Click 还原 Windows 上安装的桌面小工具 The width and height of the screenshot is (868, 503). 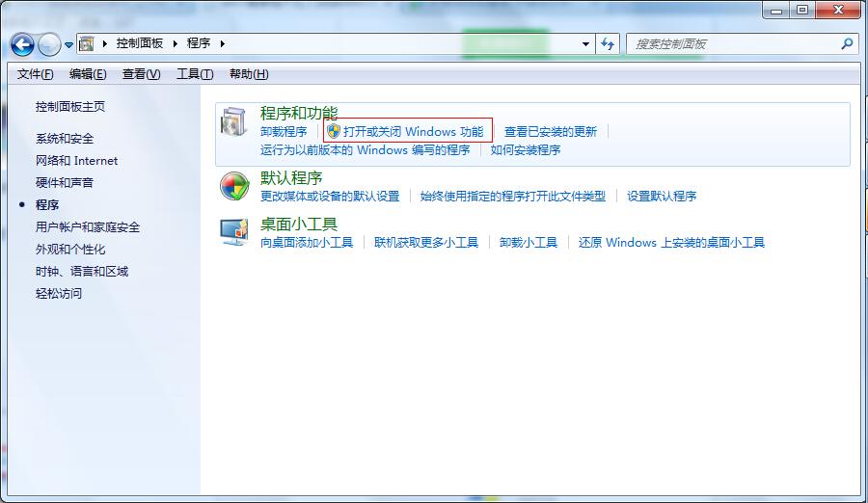click(x=671, y=243)
